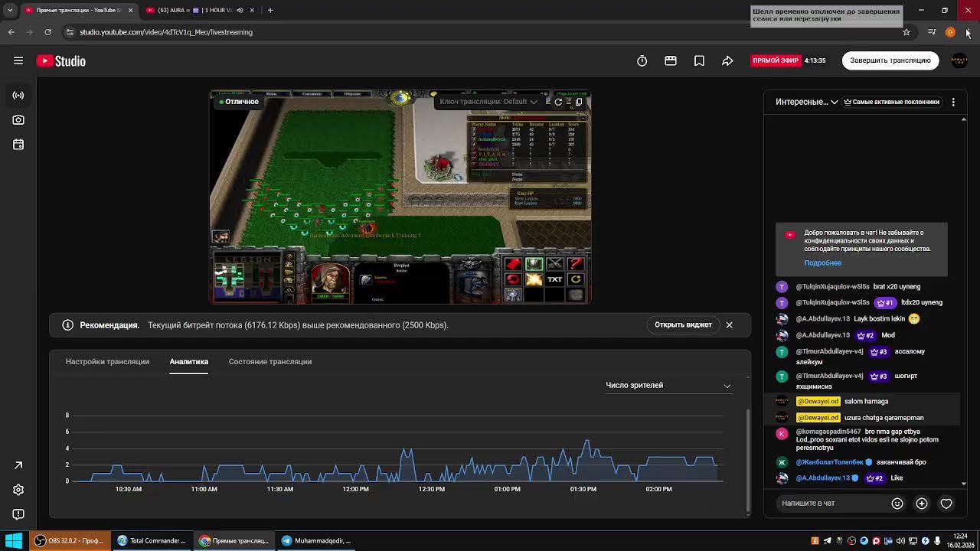Open Windows Start menu
980x551 pixels.
14,541
